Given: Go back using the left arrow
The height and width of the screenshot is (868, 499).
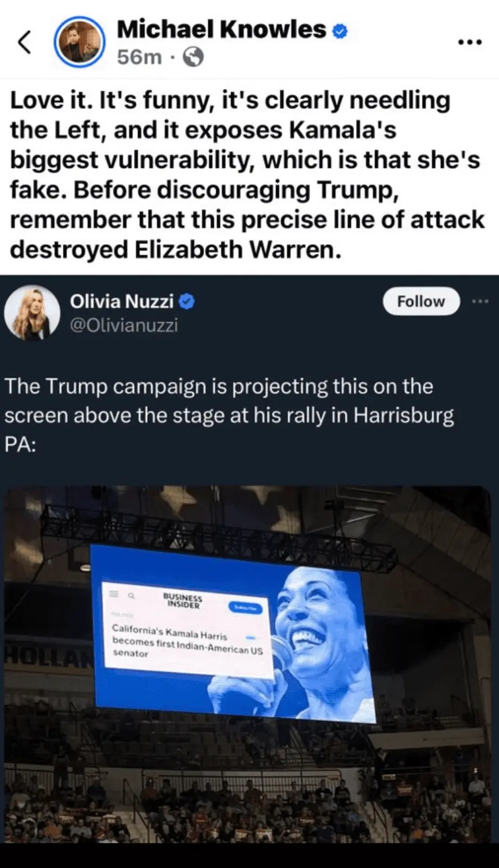Looking at the screenshot, I should [x=24, y=42].
